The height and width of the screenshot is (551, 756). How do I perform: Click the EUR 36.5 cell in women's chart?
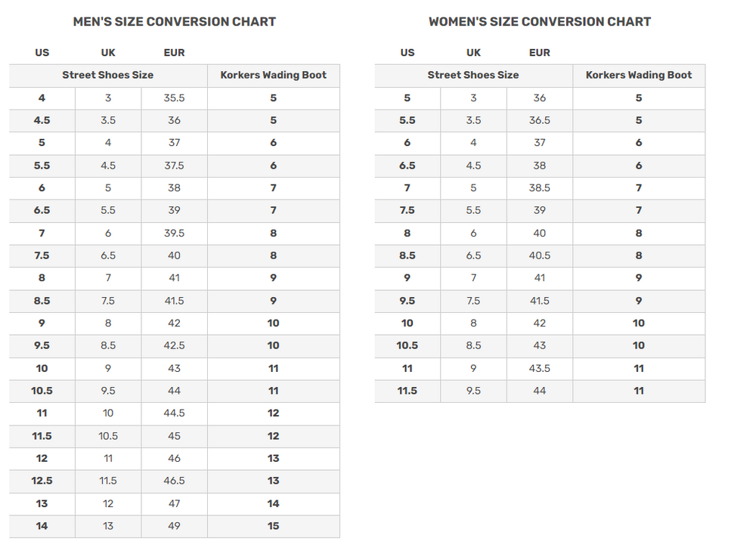(x=540, y=120)
